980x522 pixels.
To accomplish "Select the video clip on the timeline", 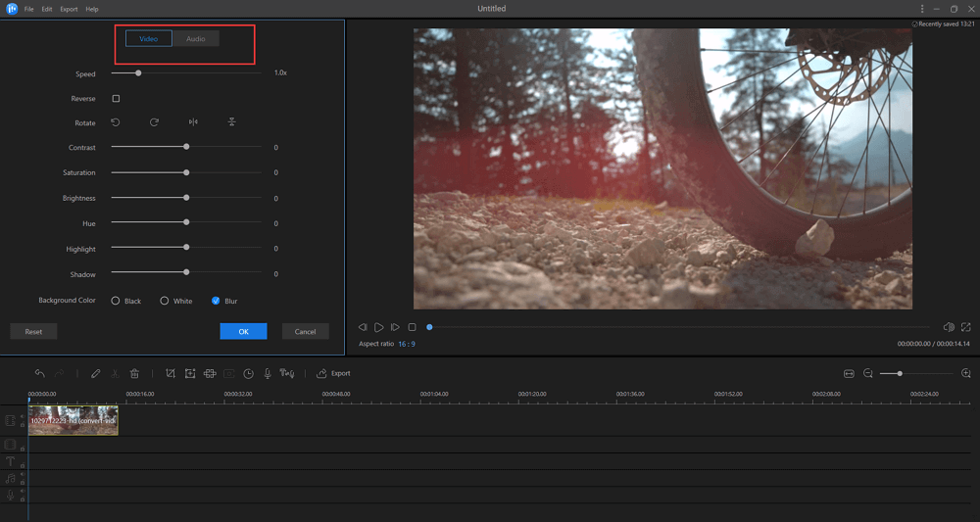I will coord(73,420).
